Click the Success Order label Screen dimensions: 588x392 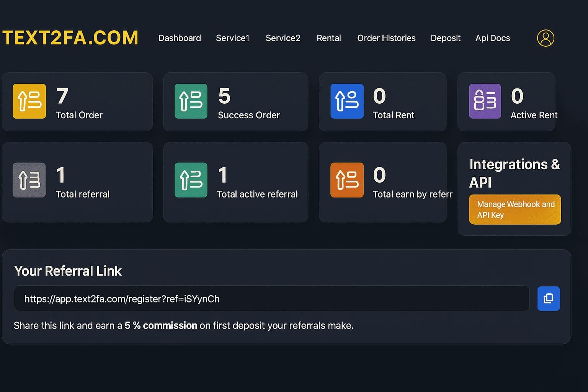249,115
